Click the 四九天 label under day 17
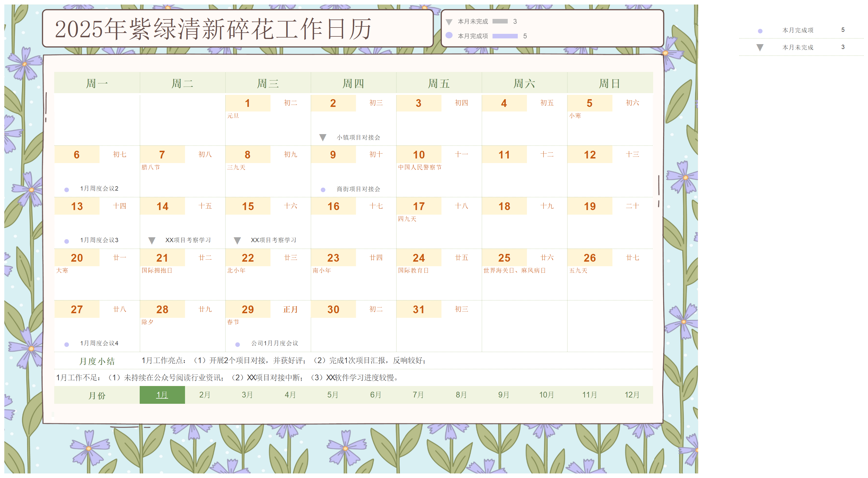The width and height of the screenshot is (868, 478). (x=407, y=219)
